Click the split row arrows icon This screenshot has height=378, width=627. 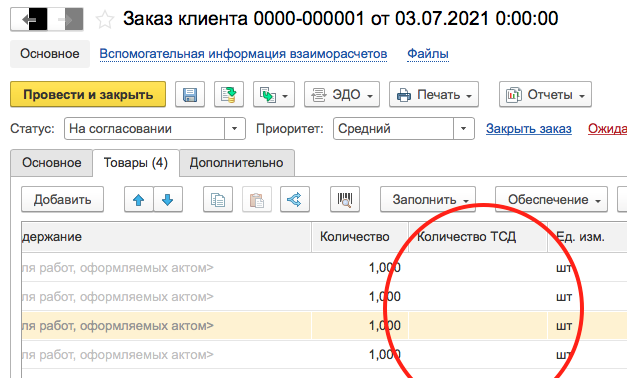click(295, 199)
